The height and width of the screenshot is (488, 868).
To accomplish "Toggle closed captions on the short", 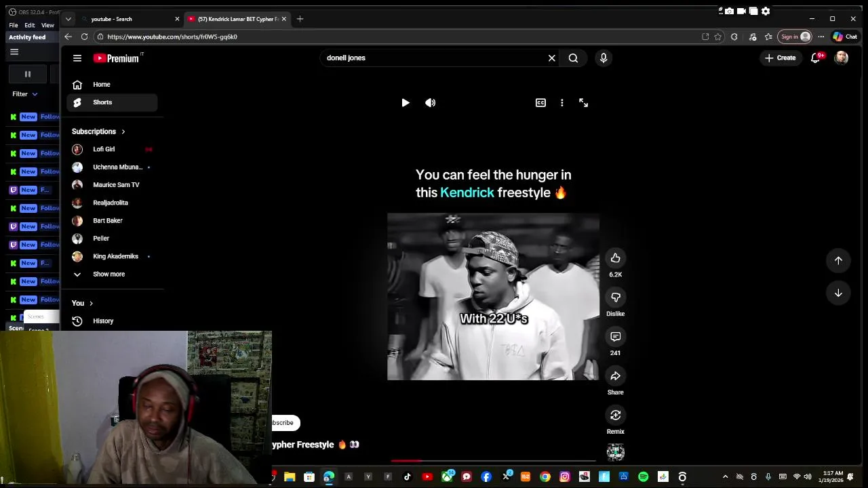I will [540, 103].
